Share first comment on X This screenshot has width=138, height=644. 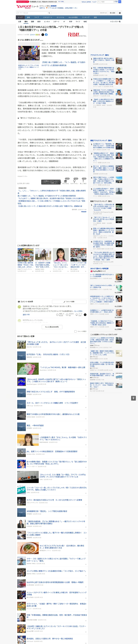[x=85, y=315]
